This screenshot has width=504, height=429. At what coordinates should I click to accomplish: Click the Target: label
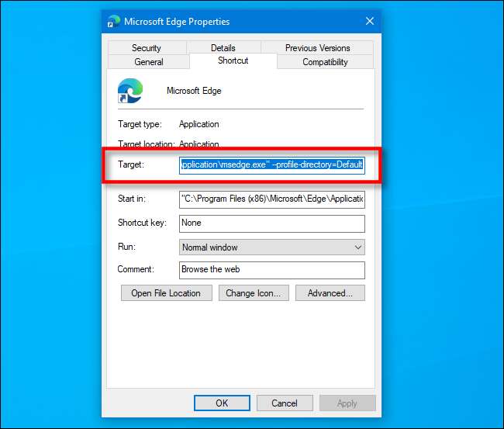pyautogui.click(x=131, y=164)
